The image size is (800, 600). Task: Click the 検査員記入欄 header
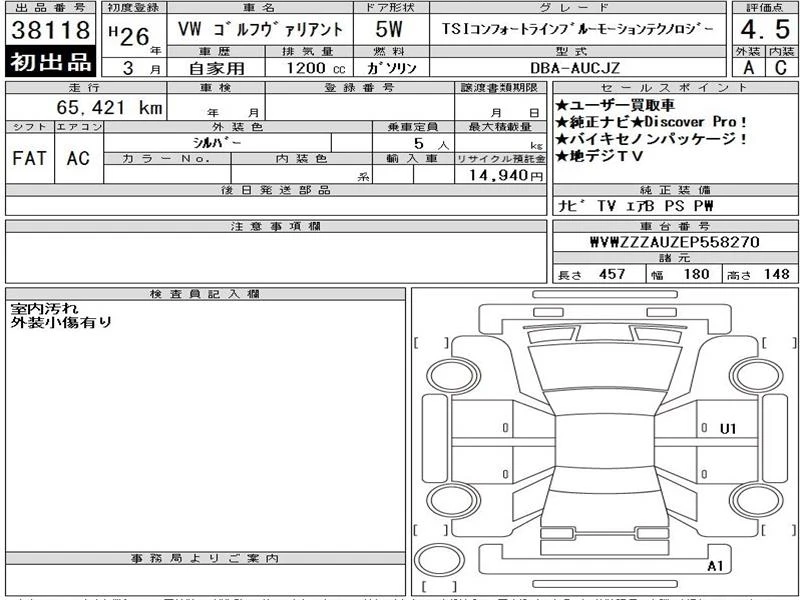click(205, 294)
